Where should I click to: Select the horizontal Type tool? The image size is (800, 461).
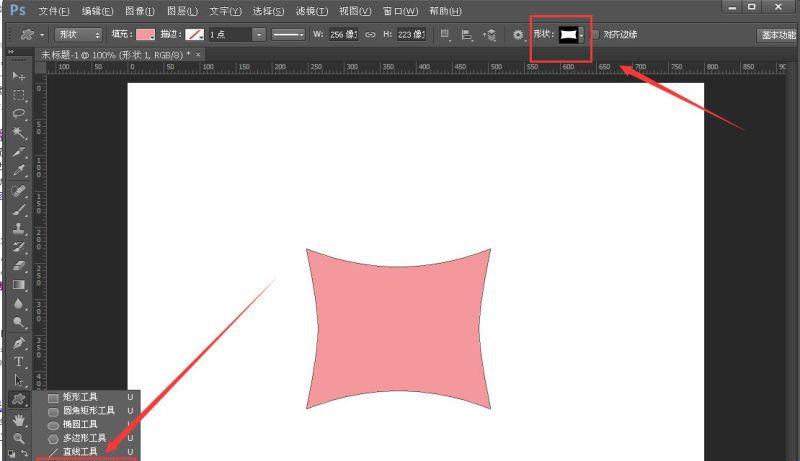pyautogui.click(x=18, y=361)
